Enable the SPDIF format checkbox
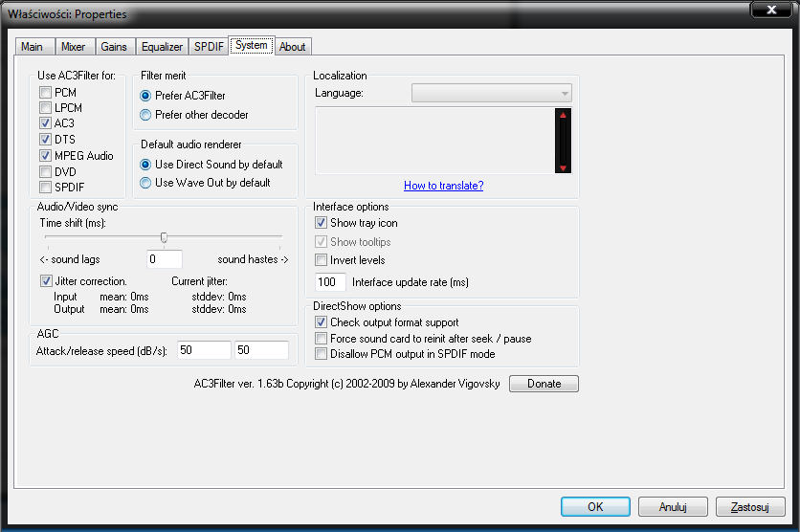This screenshot has width=800, height=532. click(45, 188)
